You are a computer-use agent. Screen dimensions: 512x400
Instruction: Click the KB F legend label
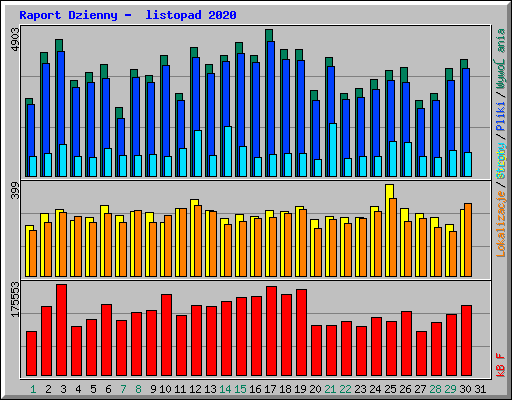pos(501,365)
